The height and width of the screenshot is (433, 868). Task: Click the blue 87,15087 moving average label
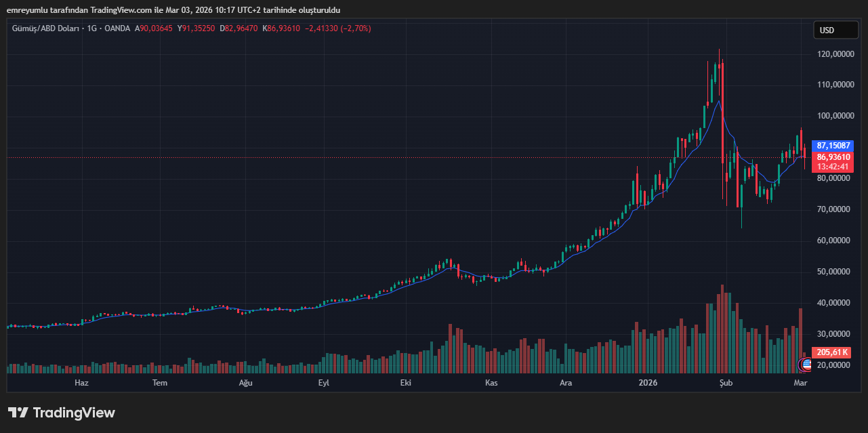coord(833,146)
